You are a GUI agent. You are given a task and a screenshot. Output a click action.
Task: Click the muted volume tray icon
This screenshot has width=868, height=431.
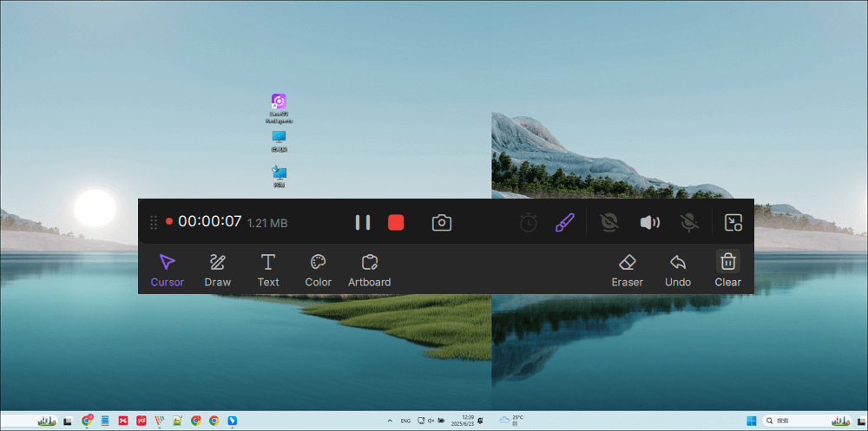click(x=431, y=421)
